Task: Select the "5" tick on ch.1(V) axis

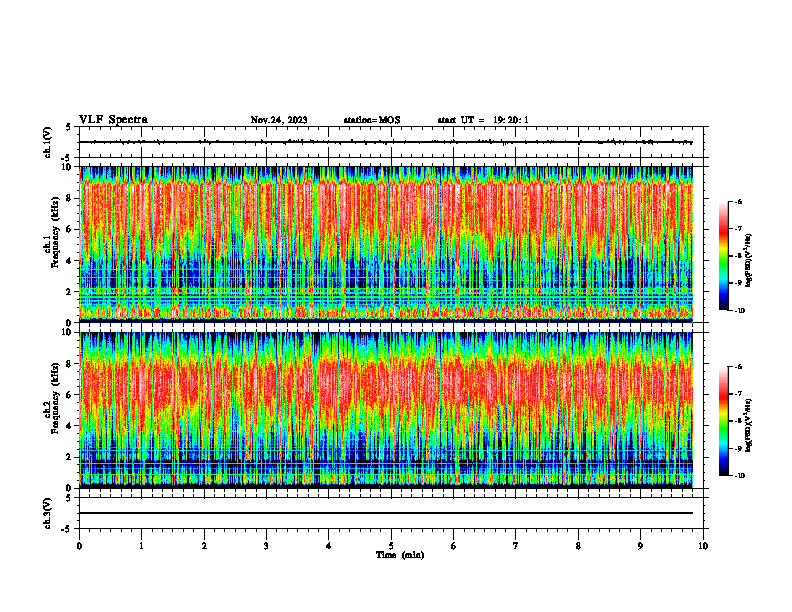Action: tap(68, 127)
